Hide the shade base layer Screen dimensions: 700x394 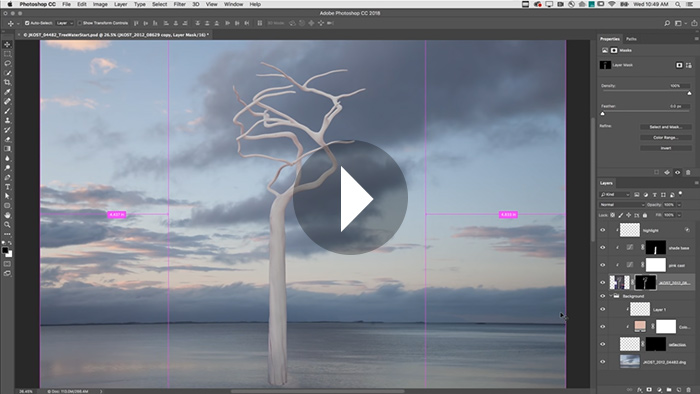(x=603, y=248)
